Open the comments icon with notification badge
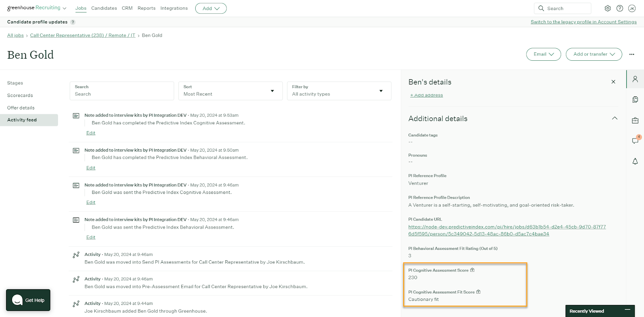644x317 pixels. 635,141
